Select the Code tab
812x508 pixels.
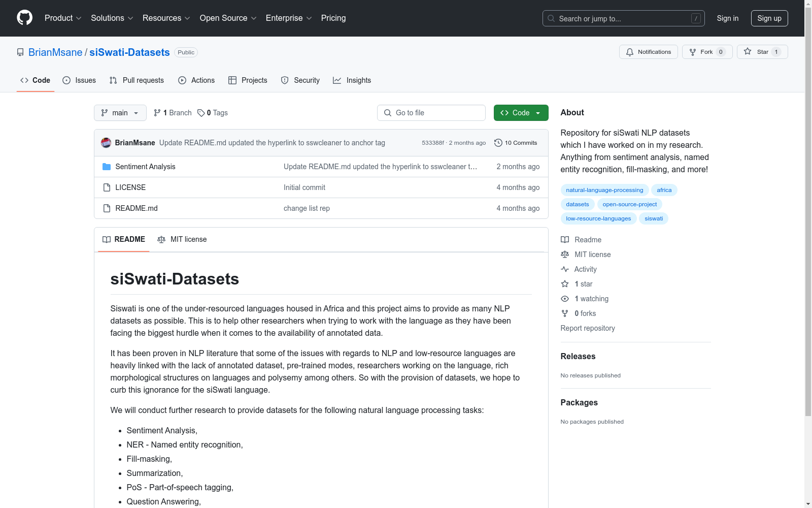pyautogui.click(x=36, y=80)
